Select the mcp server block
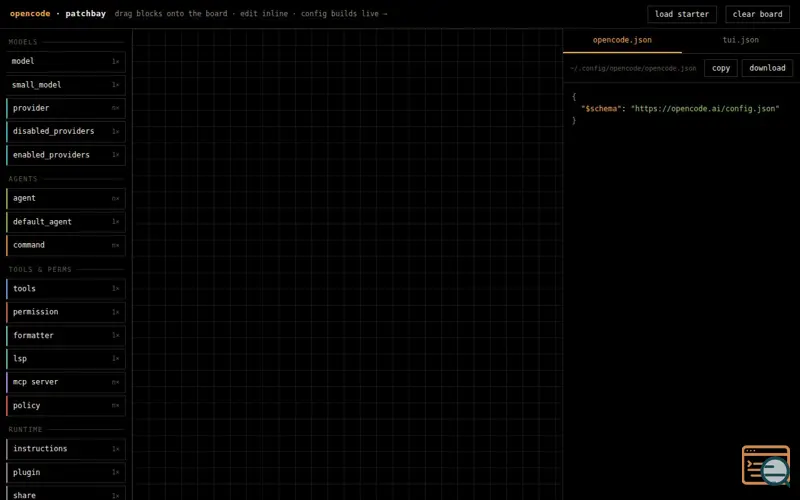The width and height of the screenshot is (800, 500). [x=66, y=382]
